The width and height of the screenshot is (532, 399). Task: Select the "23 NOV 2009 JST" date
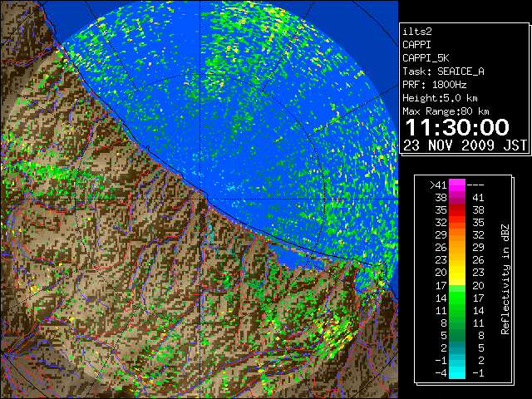point(465,145)
